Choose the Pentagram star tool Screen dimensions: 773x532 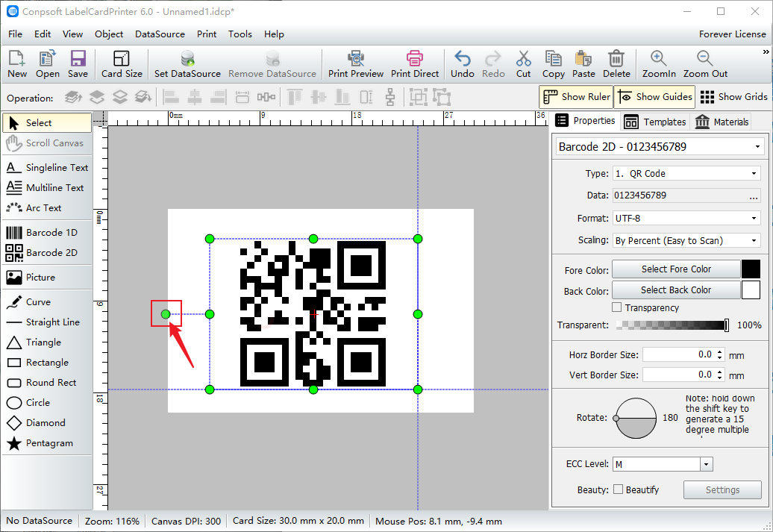47,443
